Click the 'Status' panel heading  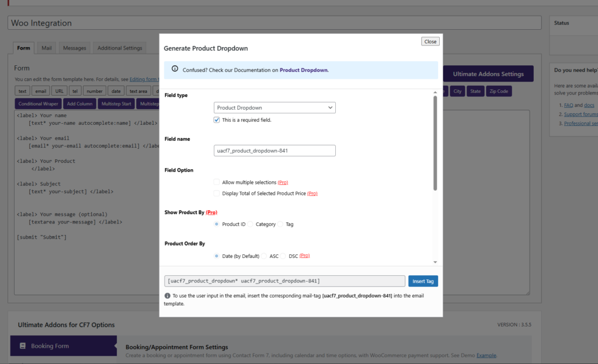click(561, 23)
